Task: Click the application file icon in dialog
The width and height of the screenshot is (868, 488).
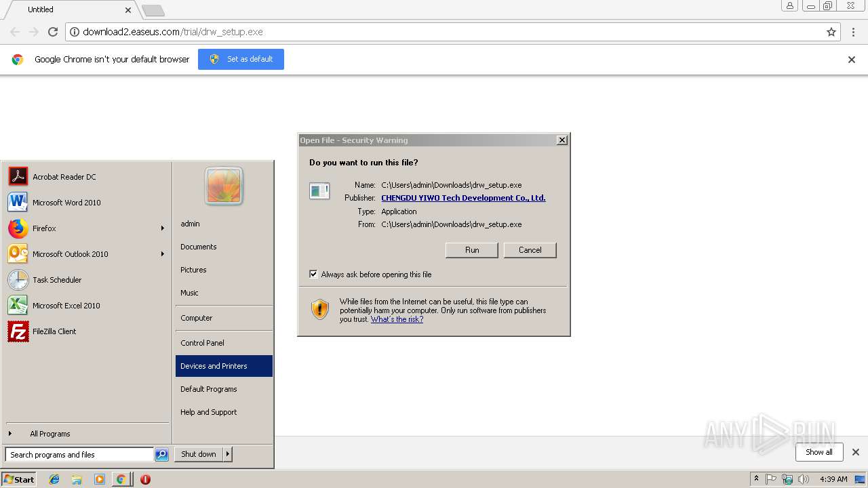Action: pos(319,191)
